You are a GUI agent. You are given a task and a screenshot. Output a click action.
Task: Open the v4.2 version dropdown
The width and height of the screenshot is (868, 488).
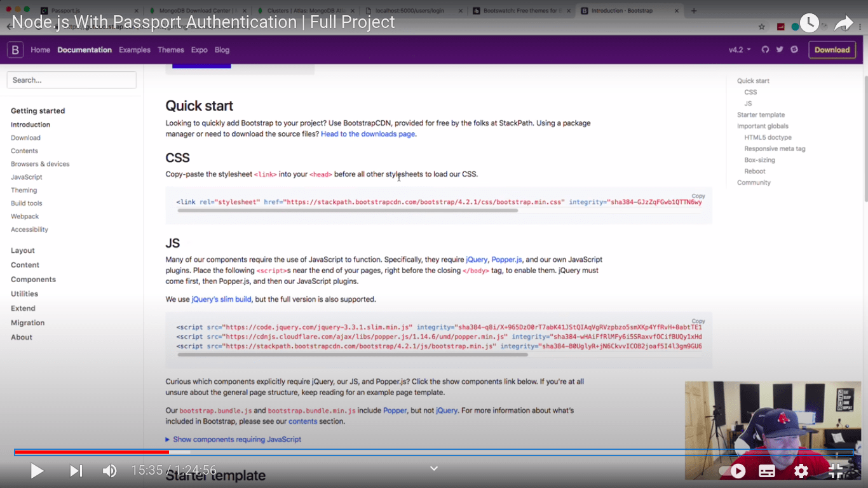point(740,50)
